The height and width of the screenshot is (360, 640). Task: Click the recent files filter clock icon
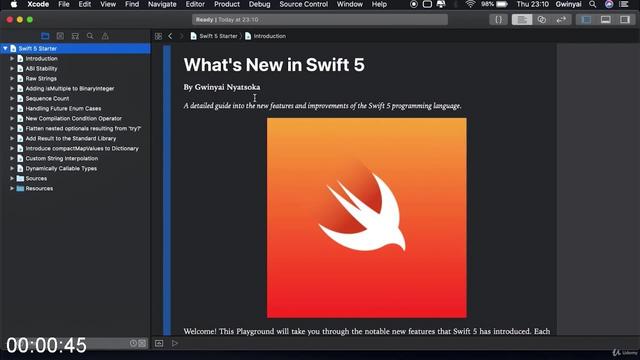(133, 343)
